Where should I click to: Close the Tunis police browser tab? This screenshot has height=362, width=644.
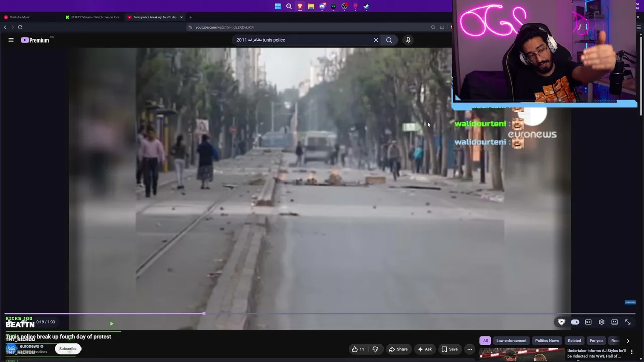181,17
